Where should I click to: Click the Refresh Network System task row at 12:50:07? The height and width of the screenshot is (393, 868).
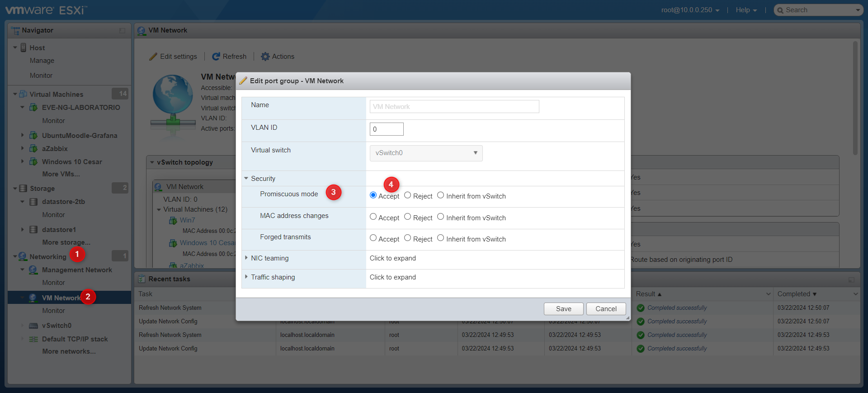497,308
